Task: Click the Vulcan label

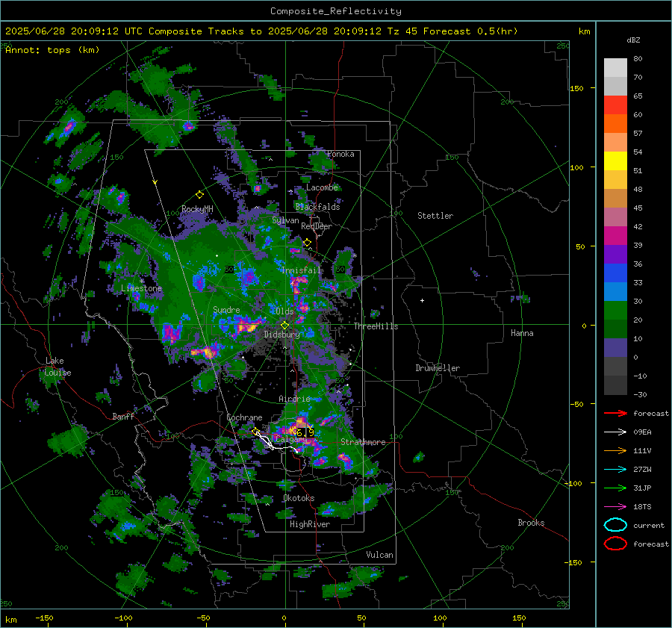Action: [x=379, y=555]
